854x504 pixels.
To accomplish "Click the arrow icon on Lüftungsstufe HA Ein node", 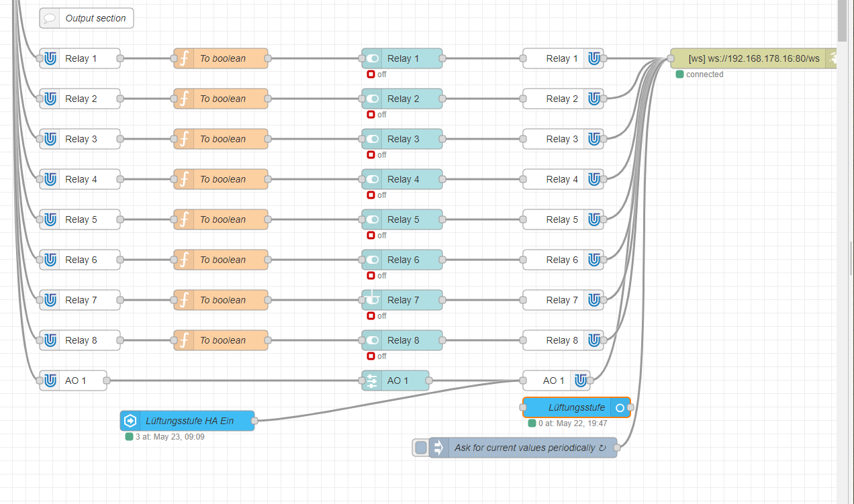I will 130,421.
